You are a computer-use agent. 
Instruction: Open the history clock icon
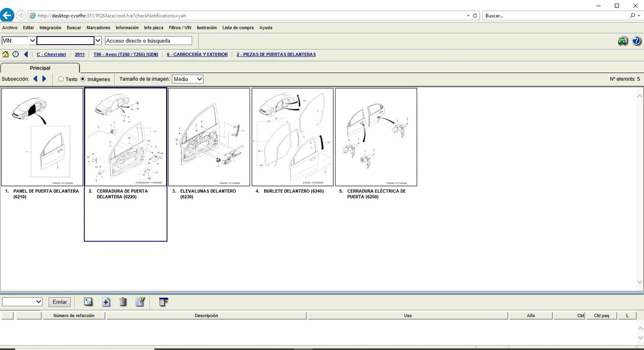pos(16,54)
